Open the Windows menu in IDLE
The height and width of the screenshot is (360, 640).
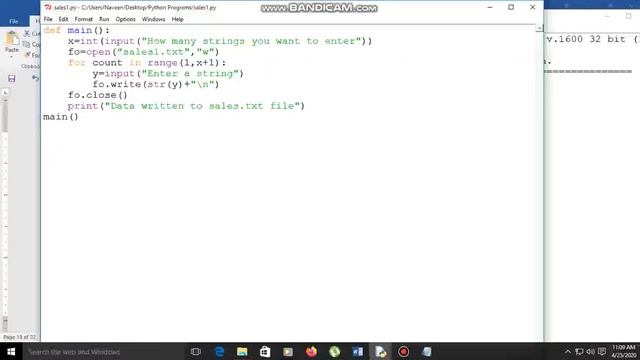coord(153,19)
